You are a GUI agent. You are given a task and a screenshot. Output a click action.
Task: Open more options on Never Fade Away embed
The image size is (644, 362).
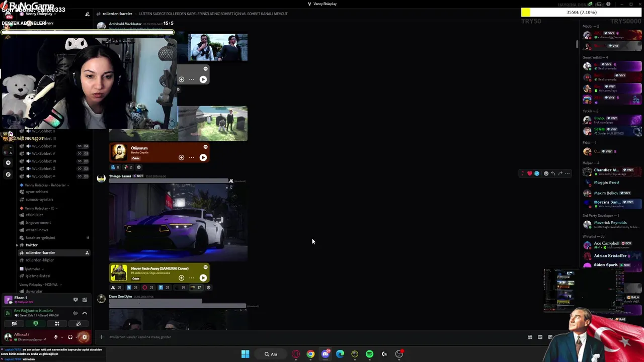pyautogui.click(x=192, y=278)
